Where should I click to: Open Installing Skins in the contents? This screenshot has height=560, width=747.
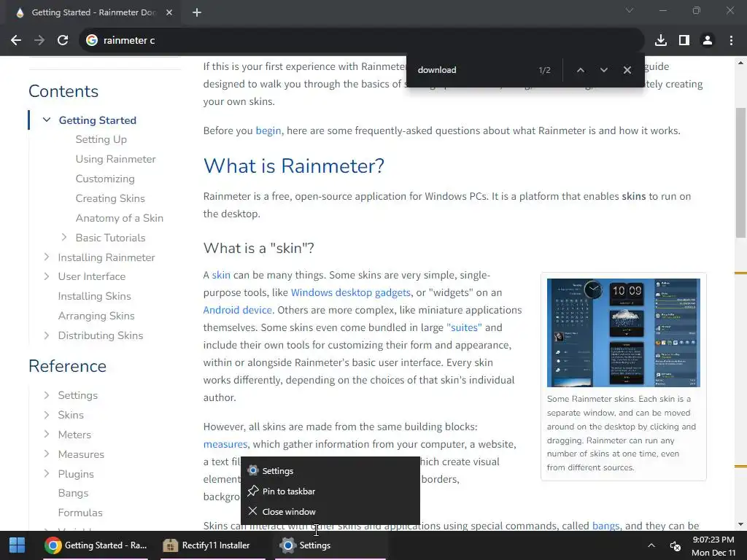coord(94,296)
